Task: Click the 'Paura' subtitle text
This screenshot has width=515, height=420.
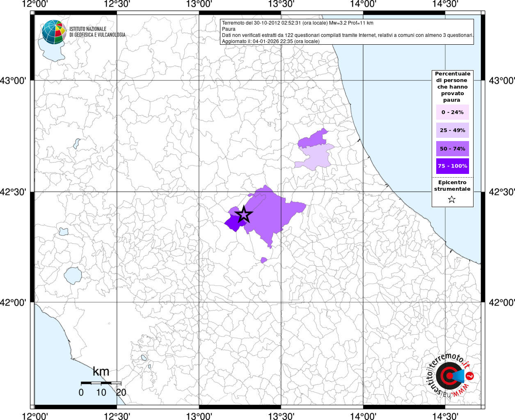Action: (x=229, y=29)
